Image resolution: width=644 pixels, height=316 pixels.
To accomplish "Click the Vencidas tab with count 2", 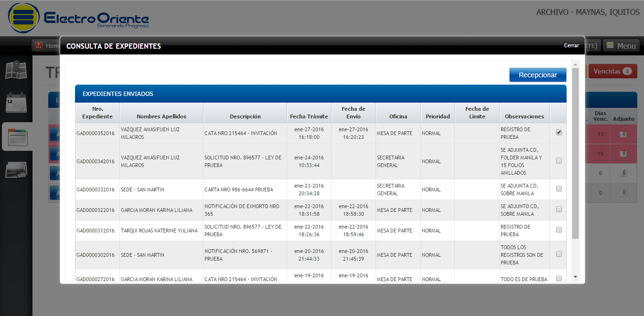I will (612, 71).
